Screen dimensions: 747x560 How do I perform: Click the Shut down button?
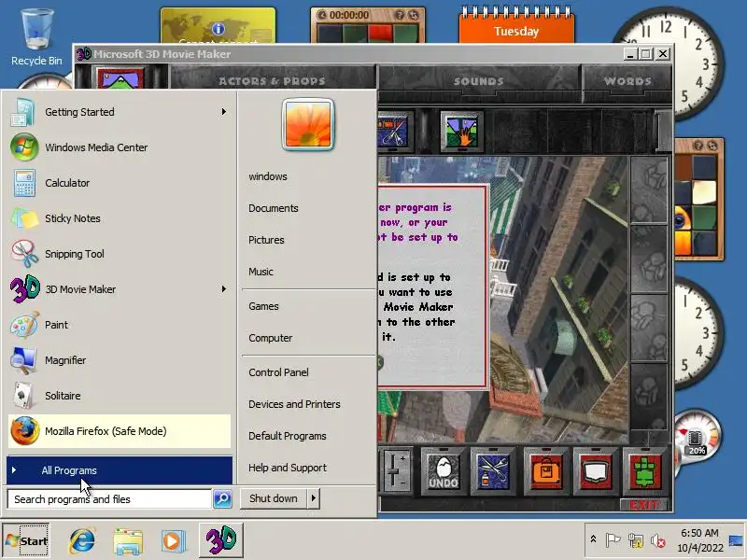pyautogui.click(x=274, y=498)
